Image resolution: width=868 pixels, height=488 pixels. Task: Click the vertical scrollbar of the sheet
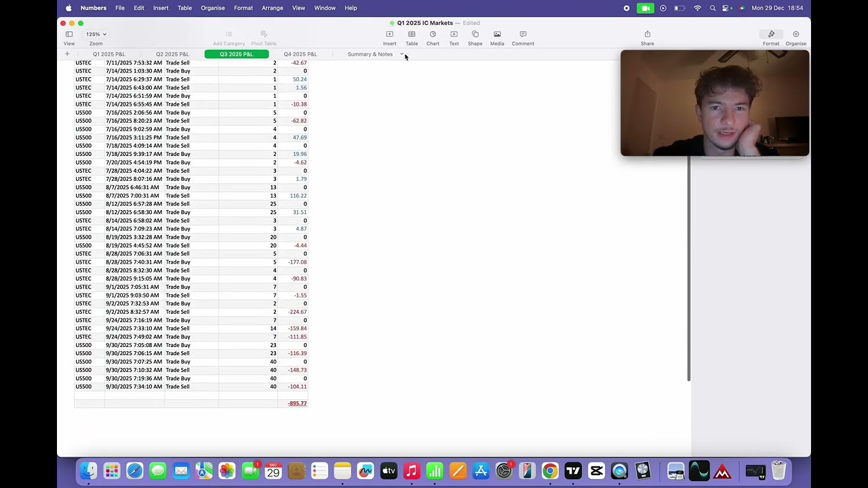688,268
